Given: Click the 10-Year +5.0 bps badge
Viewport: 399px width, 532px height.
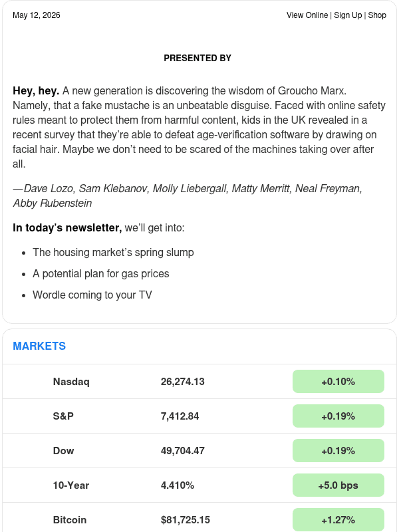Looking at the screenshot, I should 338,485.
